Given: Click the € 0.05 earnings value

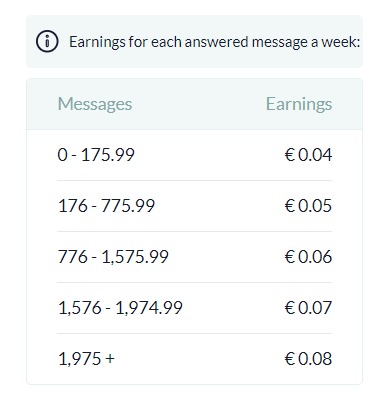Looking at the screenshot, I should (x=308, y=206).
